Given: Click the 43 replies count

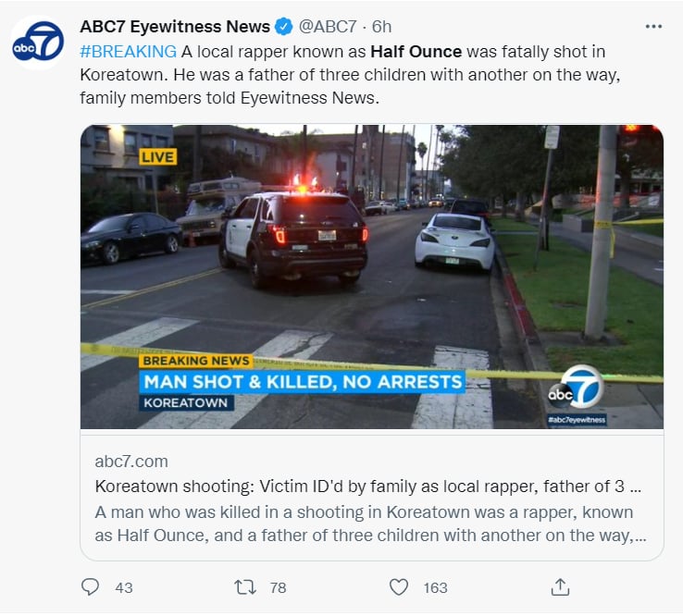Looking at the screenshot, I should pyautogui.click(x=123, y=587).
